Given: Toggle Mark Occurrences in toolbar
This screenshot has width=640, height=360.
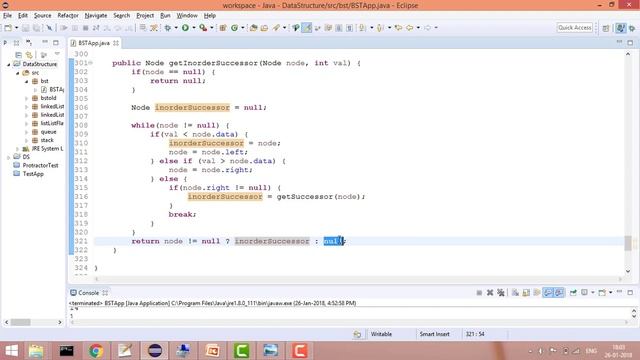Looking at the screenshot, I should 307,28.
